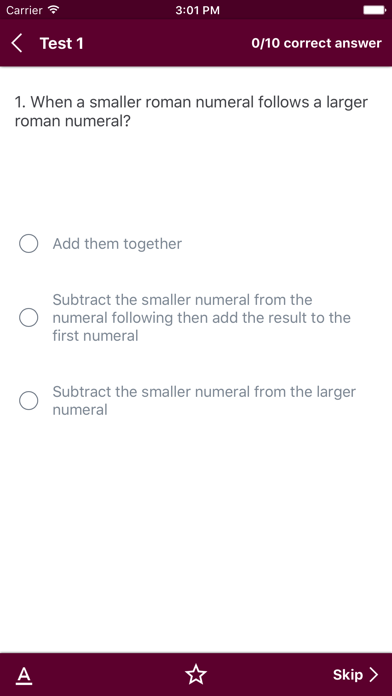Image resolution: width=392 pixels, height=696 pixels.
Task: Select the middle answer's radio button
Action: (x=28, y=318)
